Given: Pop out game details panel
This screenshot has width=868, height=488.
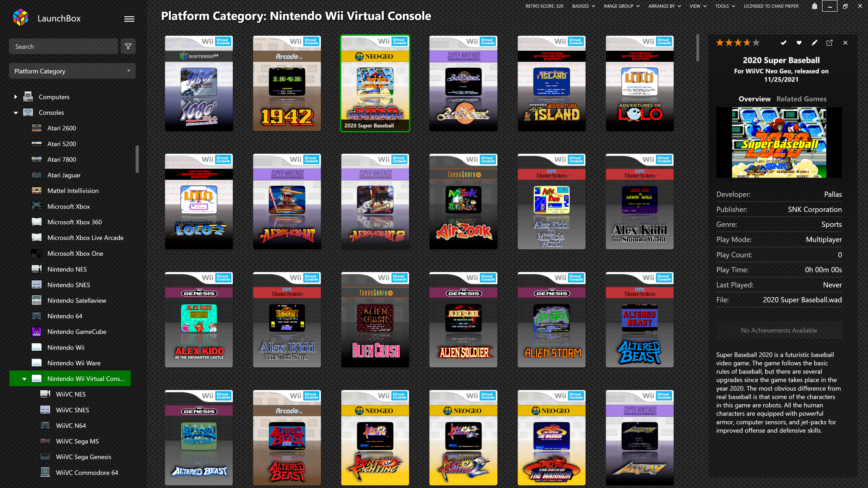Looking at the screenshot, I should (830, 43).
